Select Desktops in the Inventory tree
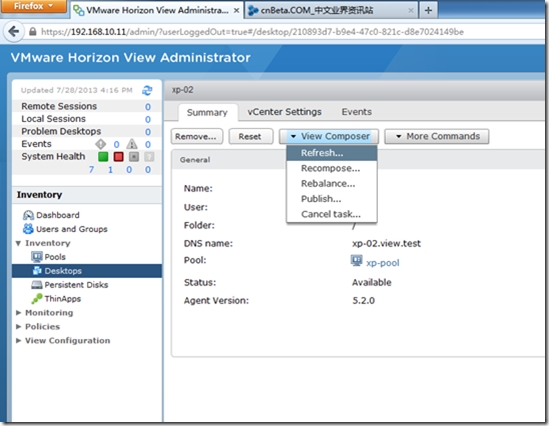 tap(87, 271)
